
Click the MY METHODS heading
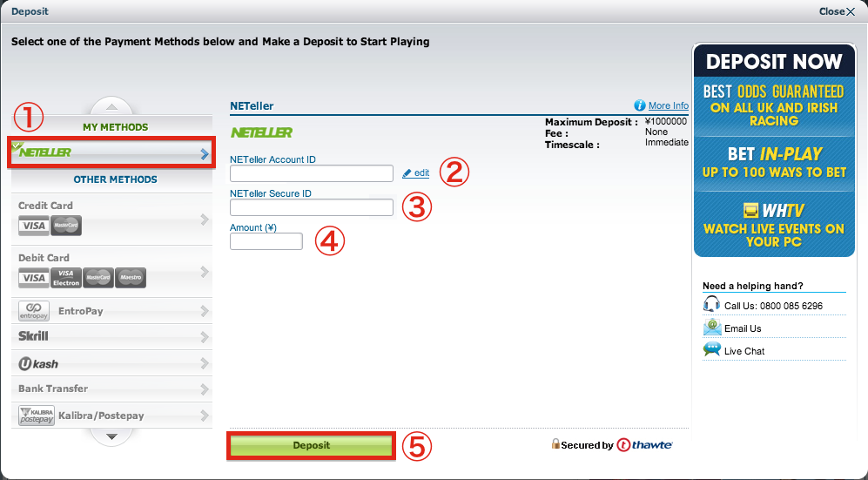coord(115,127)
